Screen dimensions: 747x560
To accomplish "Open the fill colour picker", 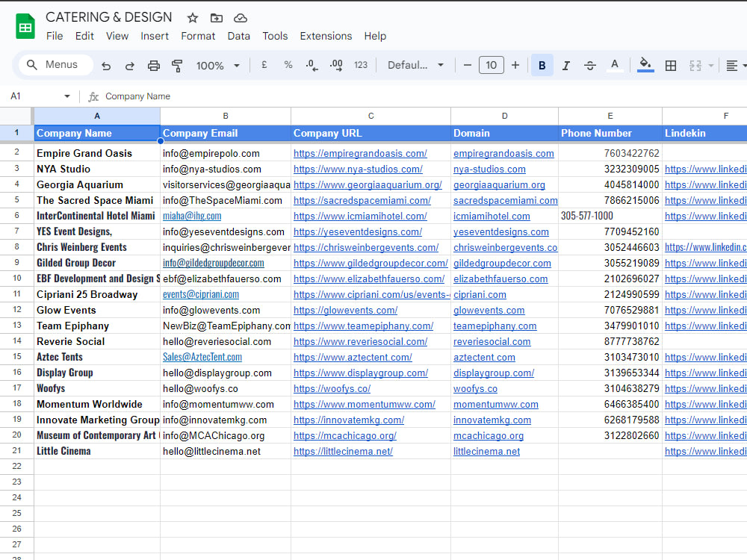I will pyautogui.click(x=645, y=65).
